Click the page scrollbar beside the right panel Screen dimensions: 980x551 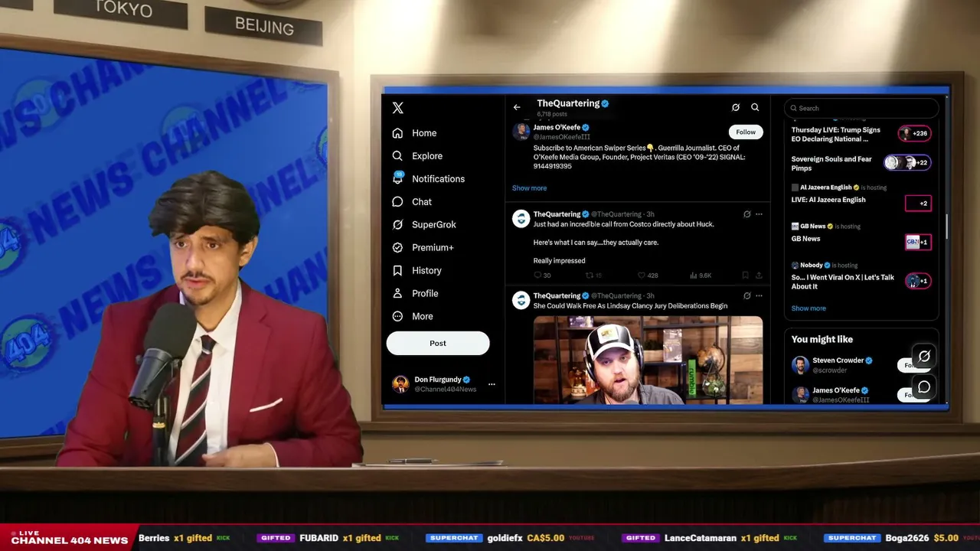[947, 226]
